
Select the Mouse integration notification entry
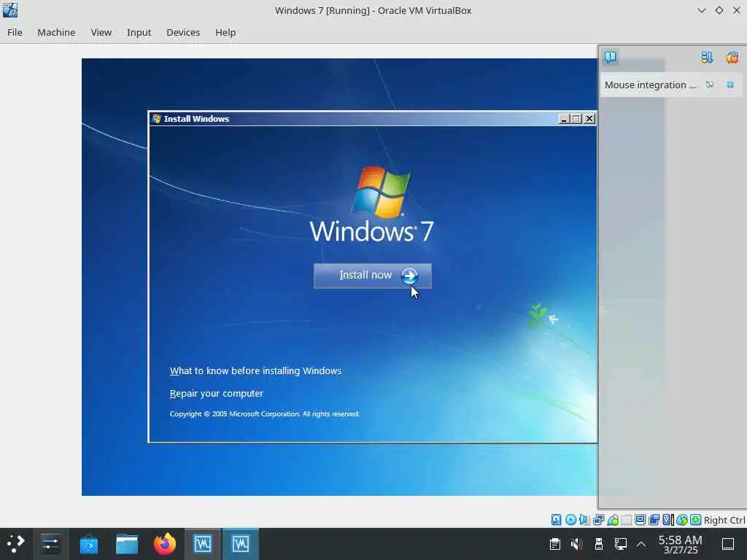tap(650, 85)
